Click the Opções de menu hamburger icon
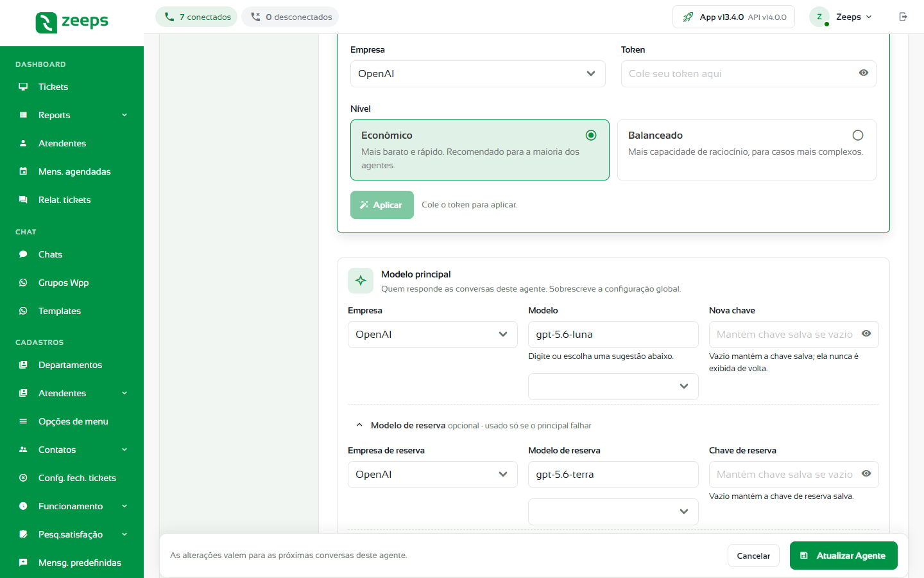This screenshot has width=924, height=578. [x=23, y=421]
